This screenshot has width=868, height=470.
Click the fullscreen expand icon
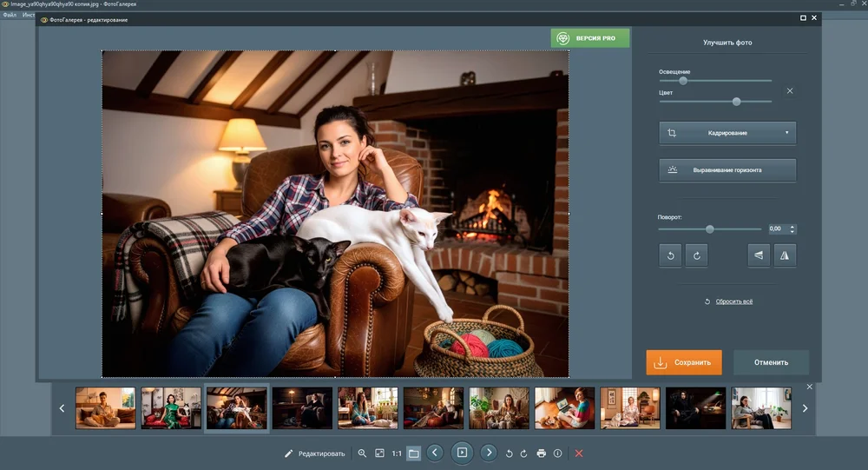379,453
